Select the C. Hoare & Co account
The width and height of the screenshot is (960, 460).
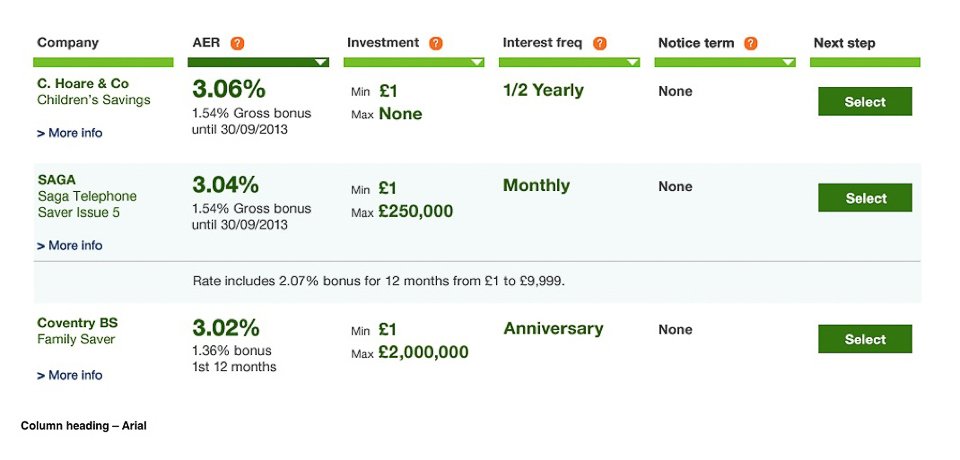coord(865,102)
